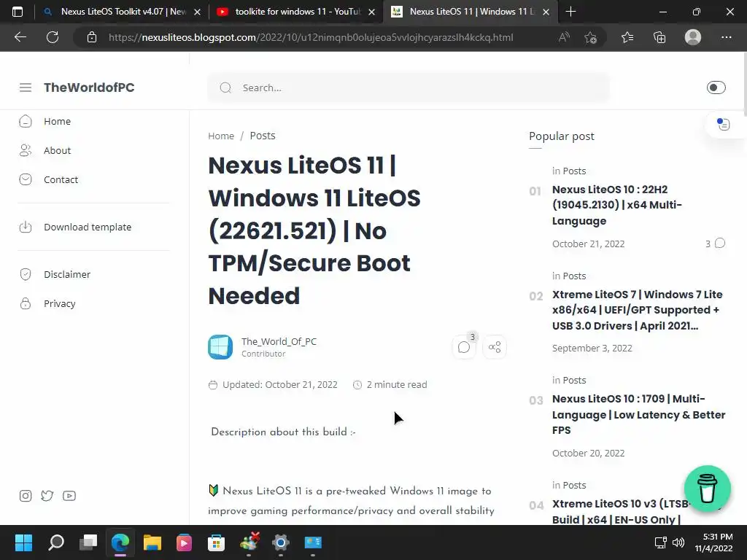The width and height of the screenshot is (747, 560).
Task: Click the lock site information icon
Action: (92, 37)
